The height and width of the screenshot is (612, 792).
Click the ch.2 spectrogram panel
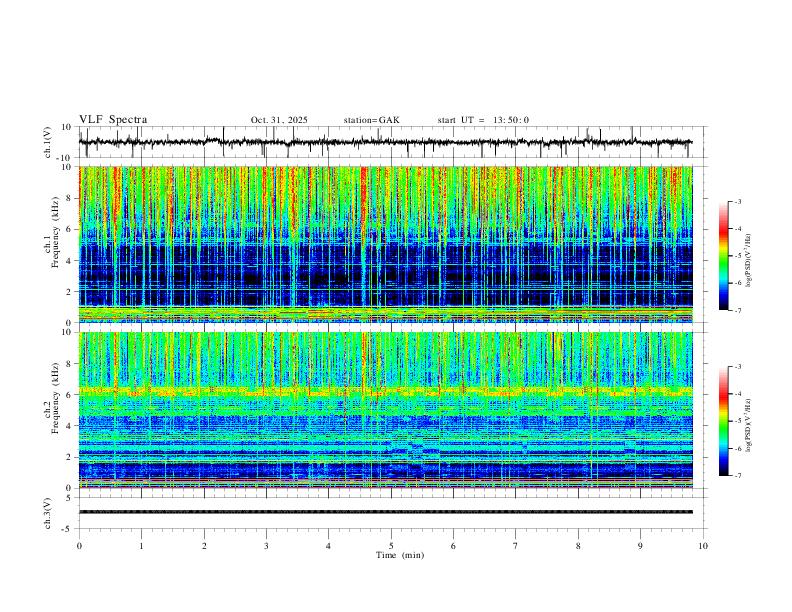(386, 410)
